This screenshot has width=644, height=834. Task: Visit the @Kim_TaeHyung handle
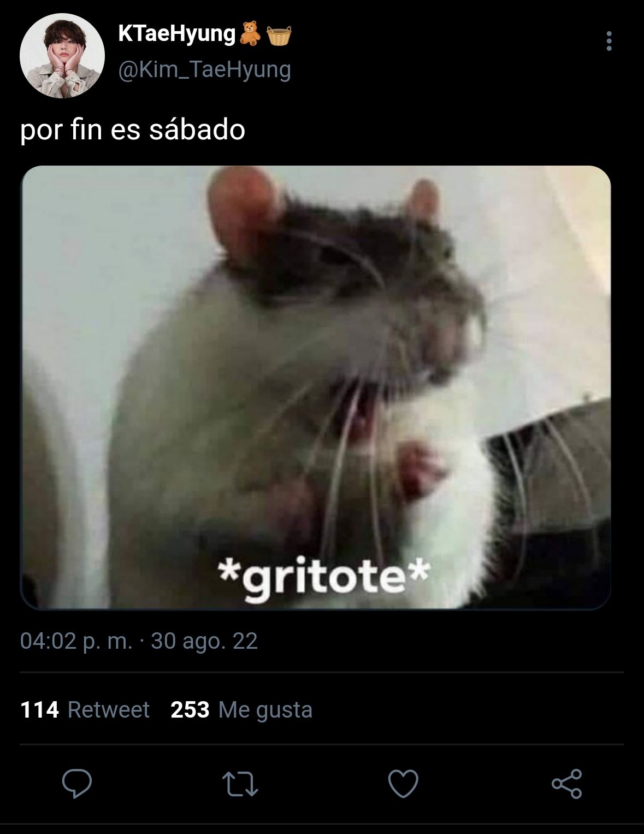(x=204, y=70)
